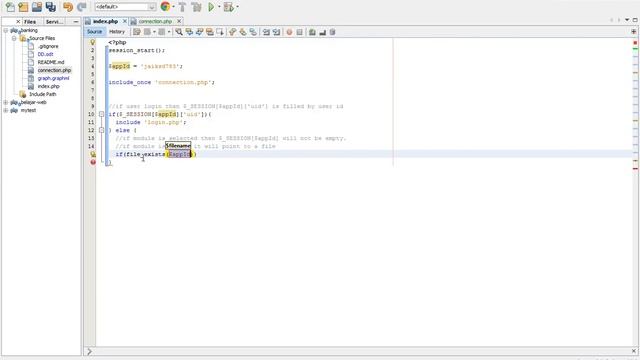Minimize the Files side panel
The width and height of the screenshot is (640, 360).
click(76, 22)
